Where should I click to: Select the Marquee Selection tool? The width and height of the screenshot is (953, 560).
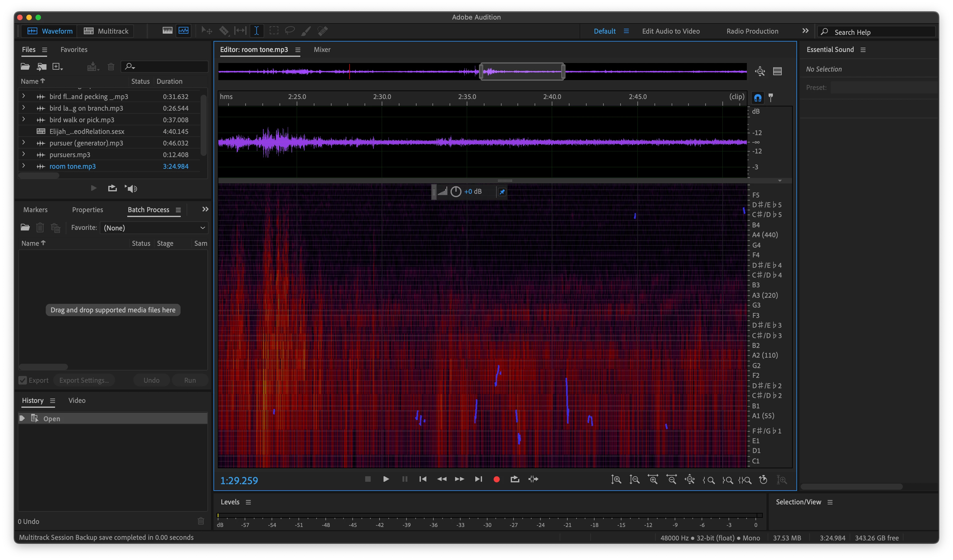pyautogui.click(x=274, y=31)
